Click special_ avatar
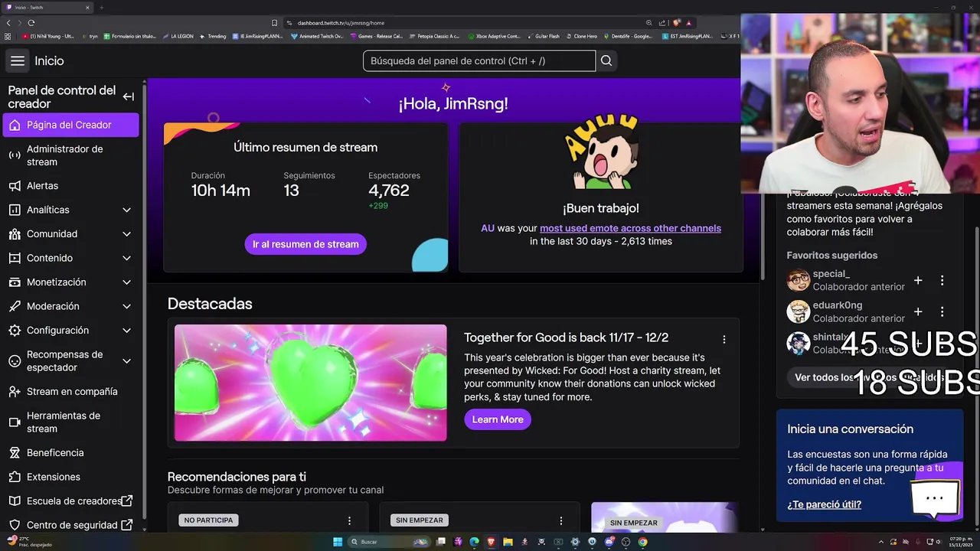980x551 pixels. [798, 280]
